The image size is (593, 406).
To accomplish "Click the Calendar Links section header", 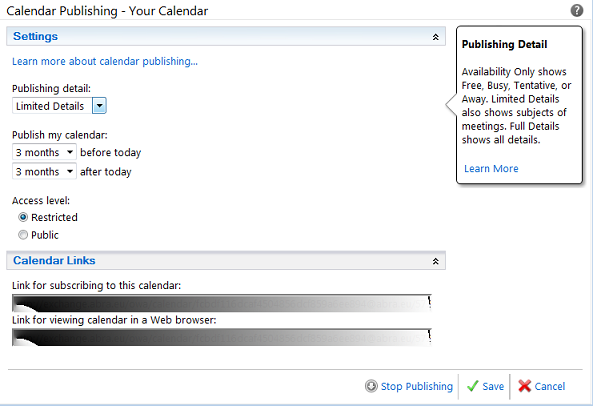I will coord(226,260).
